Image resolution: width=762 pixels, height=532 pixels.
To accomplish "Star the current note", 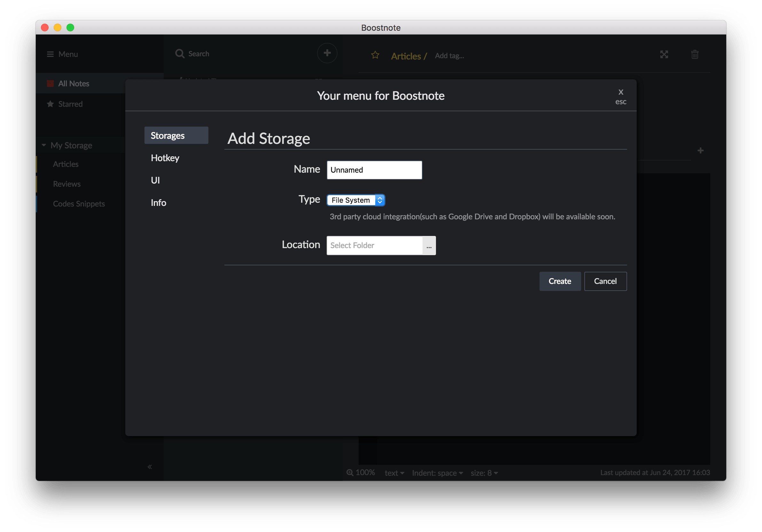I will [x=375, y=55].
